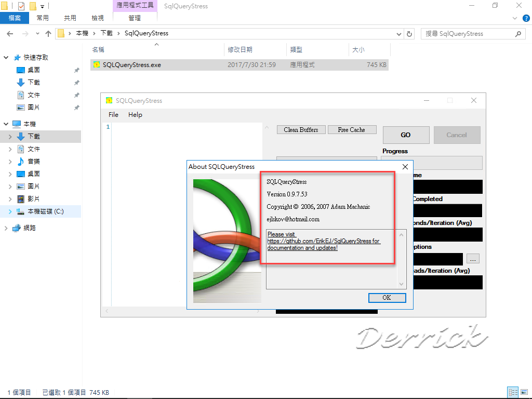Switch to large icons view

pyautogui.click(x=524, y=393)
